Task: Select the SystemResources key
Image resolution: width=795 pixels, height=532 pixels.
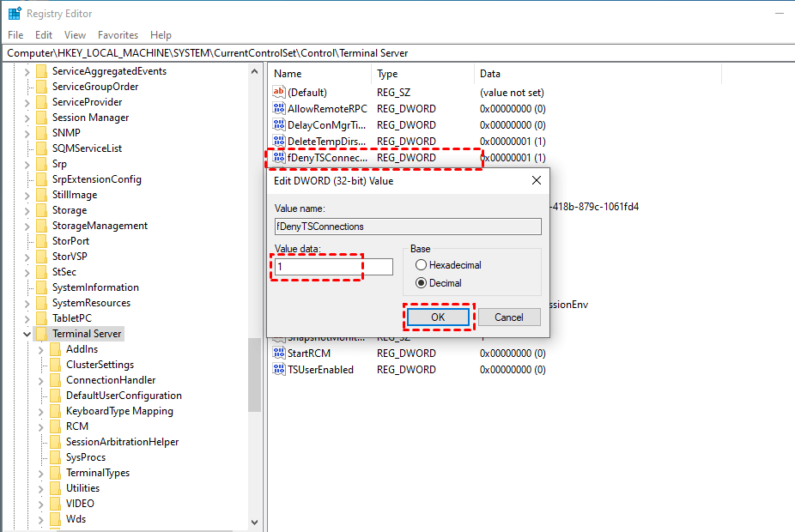Action: tap(91, 303)
